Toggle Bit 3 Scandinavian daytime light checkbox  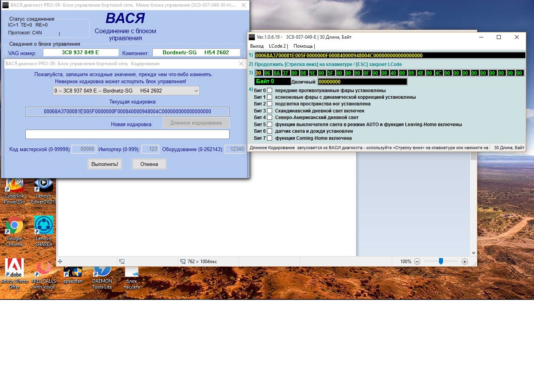tap(269, 111)
